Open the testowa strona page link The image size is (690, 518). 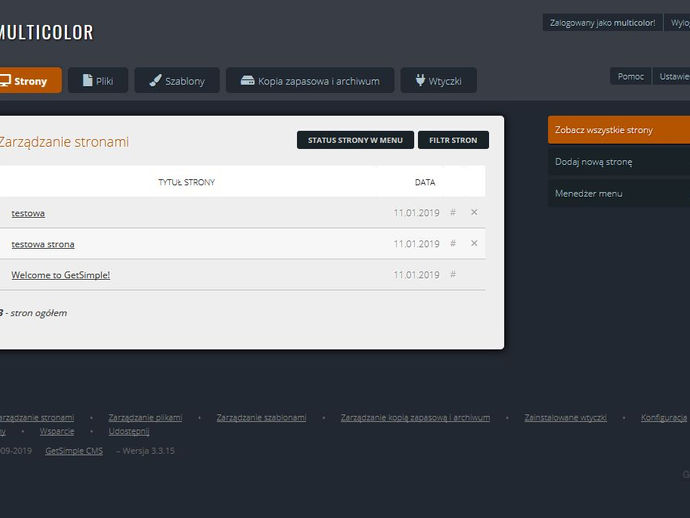pyautogui.click(x=43, y=244)
